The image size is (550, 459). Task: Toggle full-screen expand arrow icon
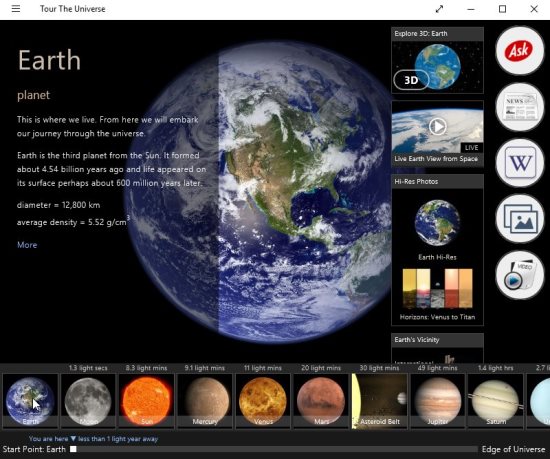click(439, 9)
